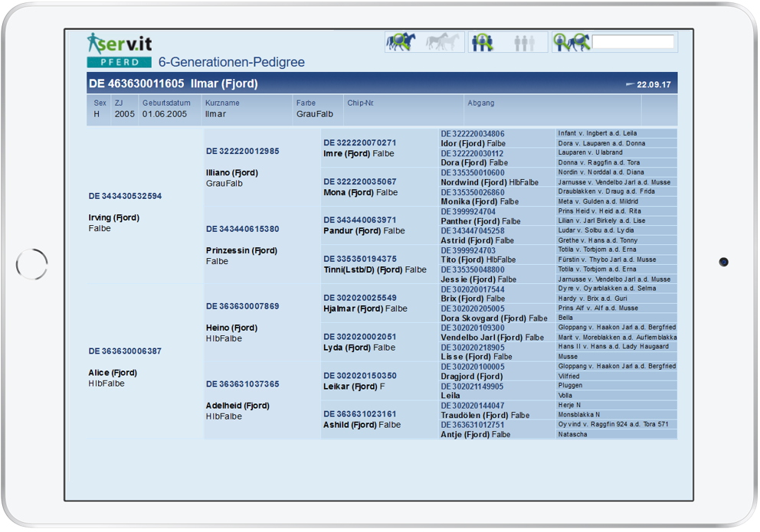Select Adelheid (Fjord) name
Screen dimensions: 760x532
(x=237, y=406)
